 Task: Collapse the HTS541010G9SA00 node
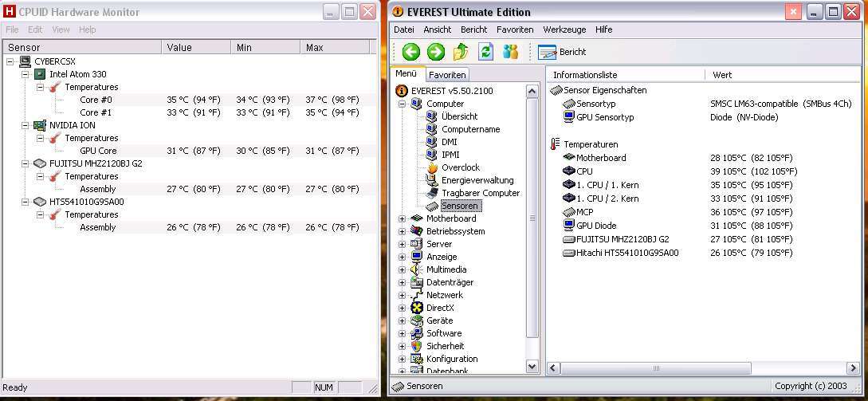[x=25, y=202]
